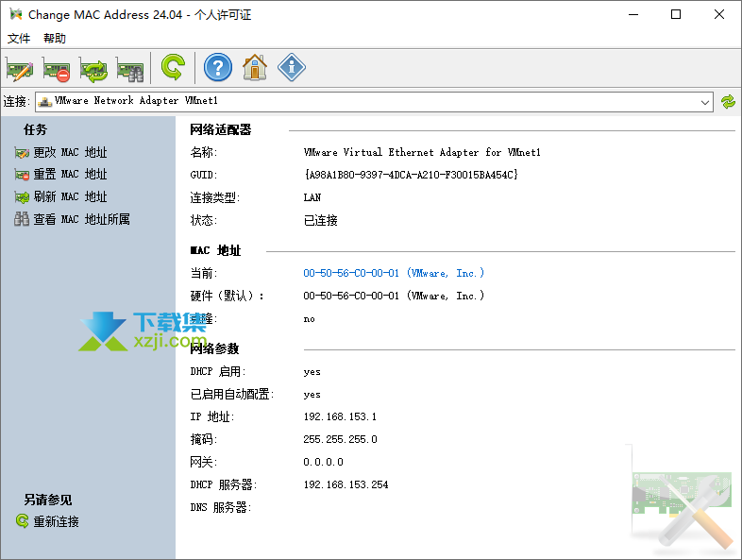Click the 重新连接 link
742x560 pixels.
pos(56,521)
